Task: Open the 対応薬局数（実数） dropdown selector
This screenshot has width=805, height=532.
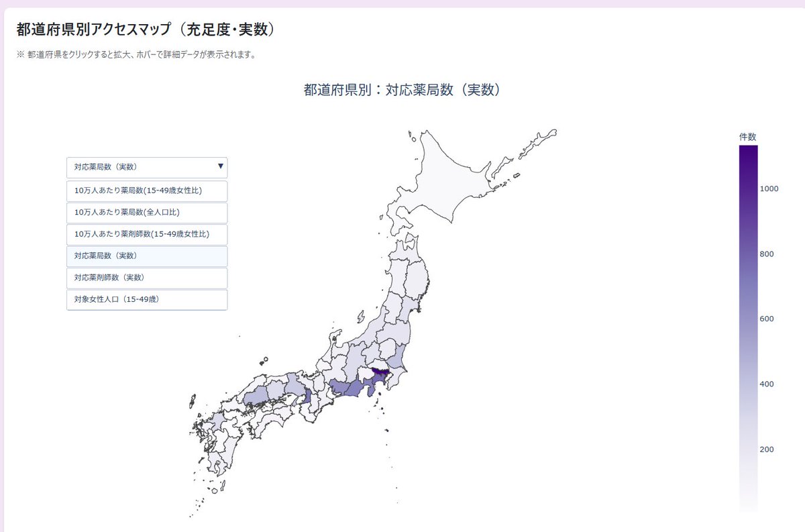Action: [x=147, y=167]
